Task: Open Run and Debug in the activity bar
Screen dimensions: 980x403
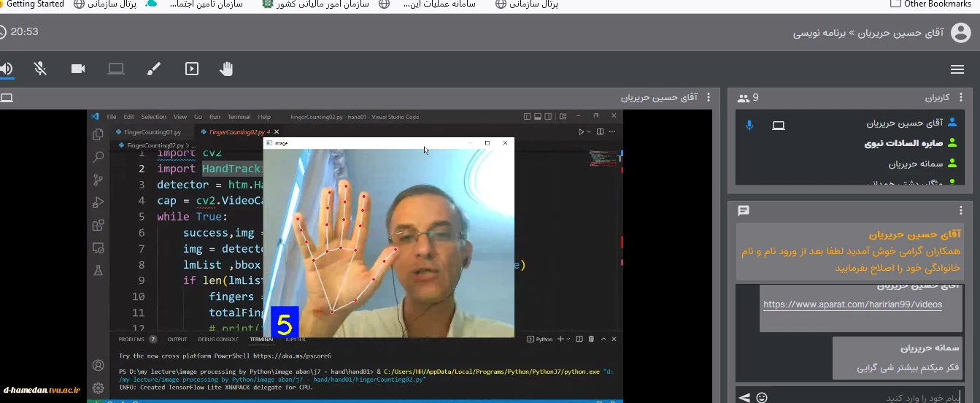Action: (98, 202)
